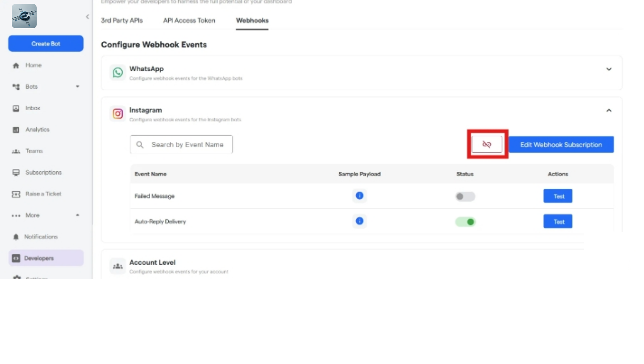The width and height of the screenshot is (644, 364).
Task: Open Notifications from the sidebar
Action: click(x=41, y=237)
